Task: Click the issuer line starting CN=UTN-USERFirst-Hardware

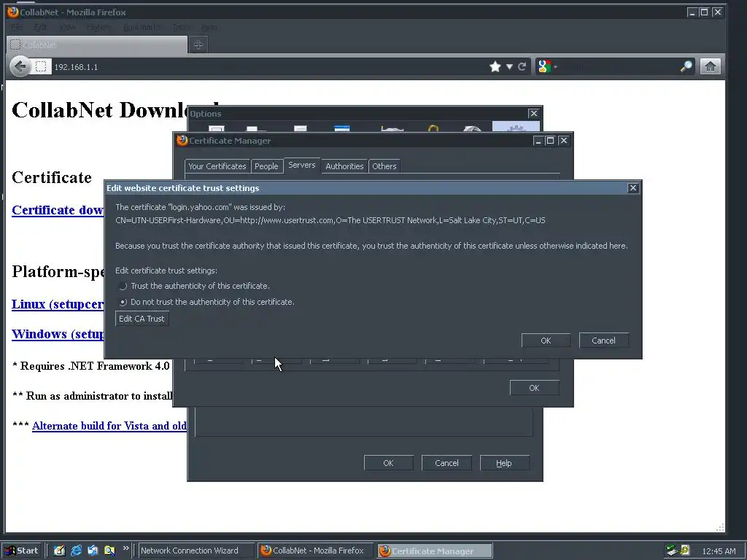Action: click(330, 220)
